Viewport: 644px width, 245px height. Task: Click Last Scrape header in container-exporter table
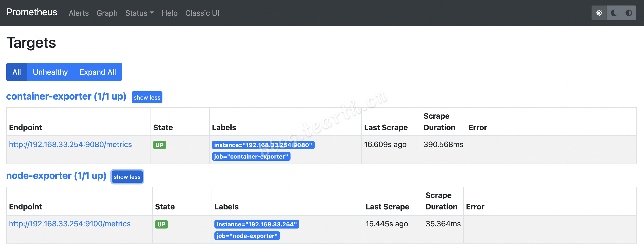click(386, 128)
